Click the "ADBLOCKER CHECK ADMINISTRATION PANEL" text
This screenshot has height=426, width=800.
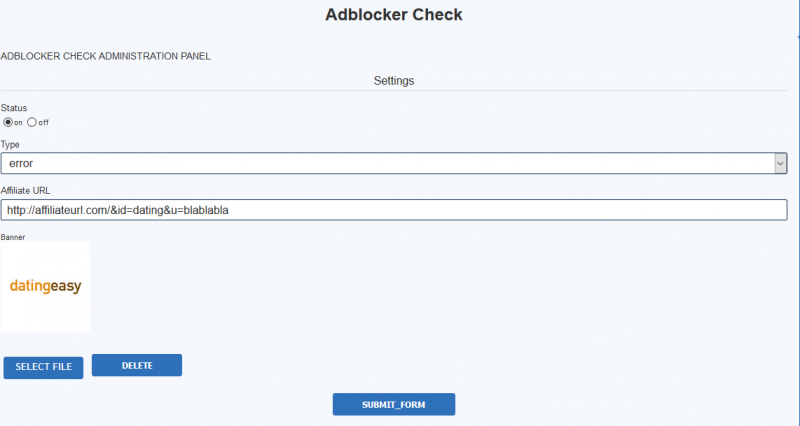pyautogui.click(x=106, y=56)
